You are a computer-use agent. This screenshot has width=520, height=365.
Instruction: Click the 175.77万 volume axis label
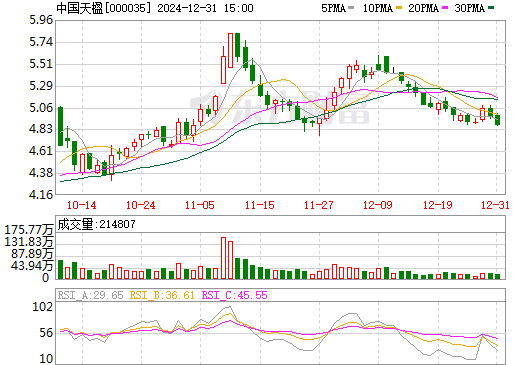coord(29,230)
